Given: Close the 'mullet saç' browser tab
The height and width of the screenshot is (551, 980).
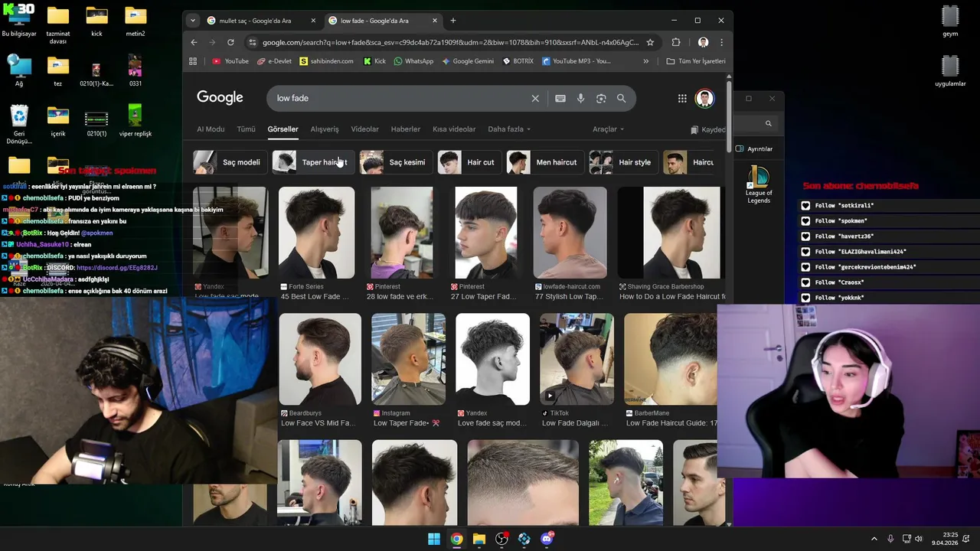Looking at the screenshot, I should 314,21.
